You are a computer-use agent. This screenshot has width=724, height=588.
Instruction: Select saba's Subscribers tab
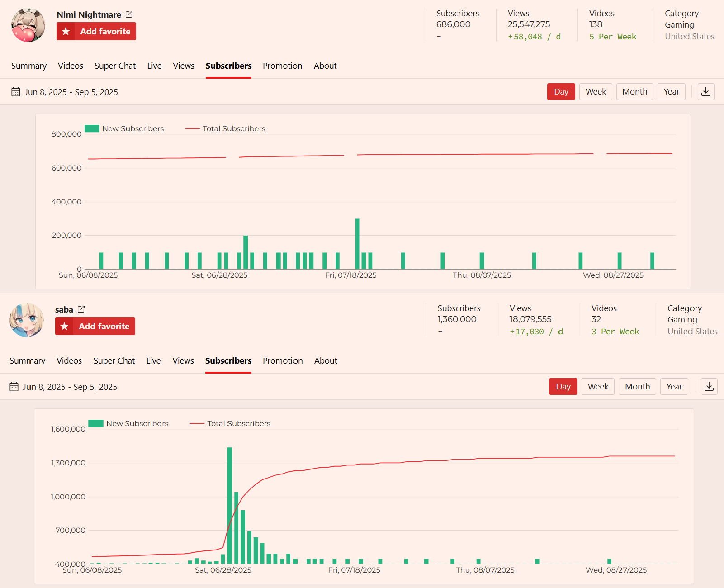click(x=228, y=361)
